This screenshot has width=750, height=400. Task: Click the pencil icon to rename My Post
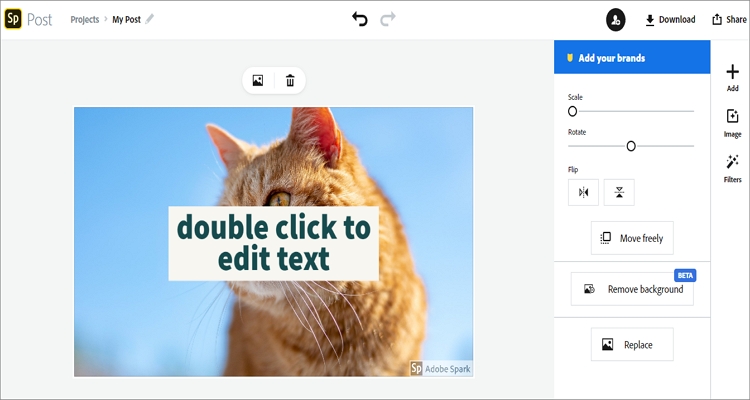pos(150,19)
